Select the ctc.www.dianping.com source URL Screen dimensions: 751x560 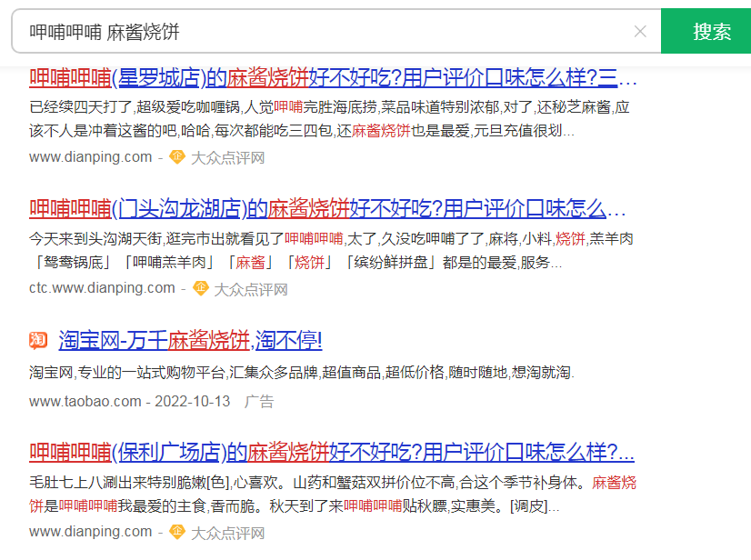[102, 289]
